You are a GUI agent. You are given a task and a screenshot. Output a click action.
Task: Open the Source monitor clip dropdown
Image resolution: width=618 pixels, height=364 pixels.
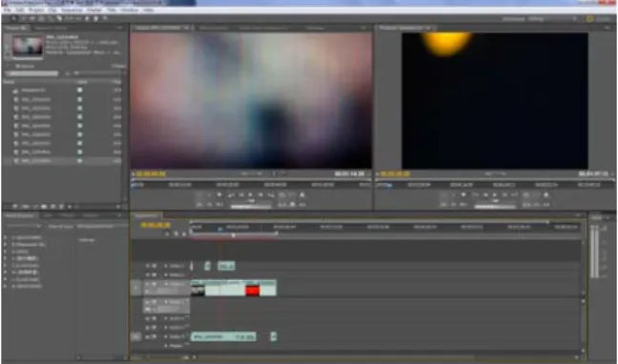(187, 28)
